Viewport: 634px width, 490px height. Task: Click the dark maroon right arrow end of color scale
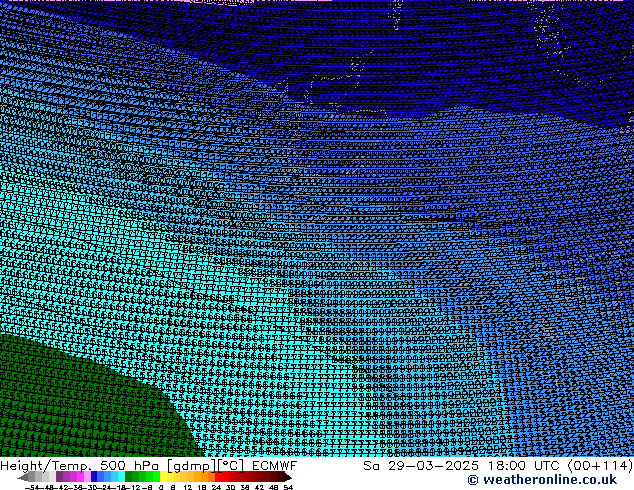point(288,477)
